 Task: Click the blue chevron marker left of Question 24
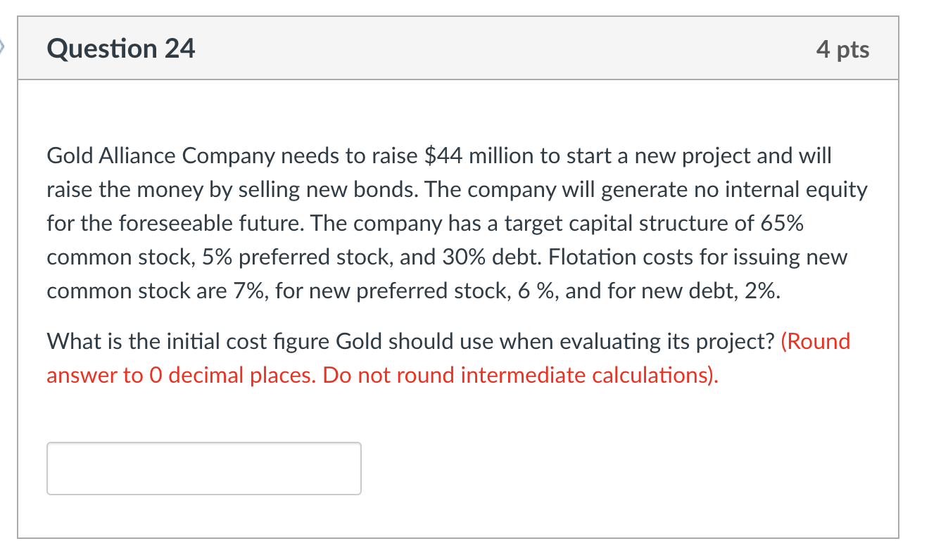(4, 44)
